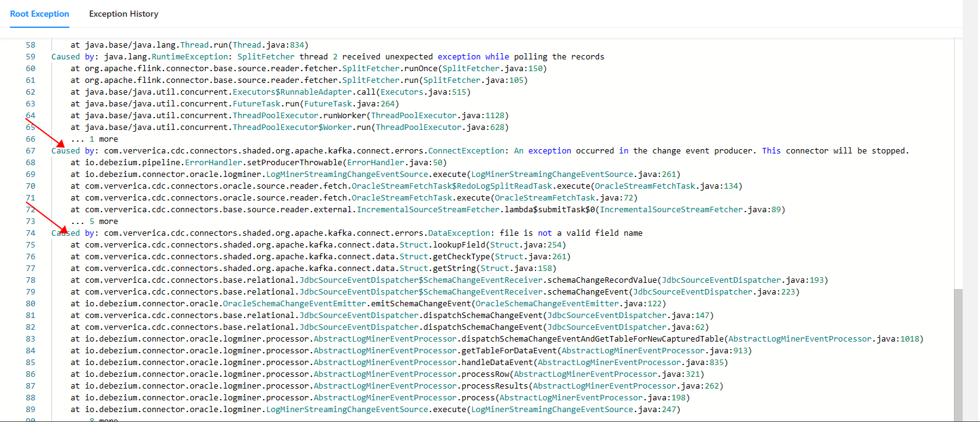Click line number 68 in the gutter
This screenshot has height=422, width=980.
30,162
